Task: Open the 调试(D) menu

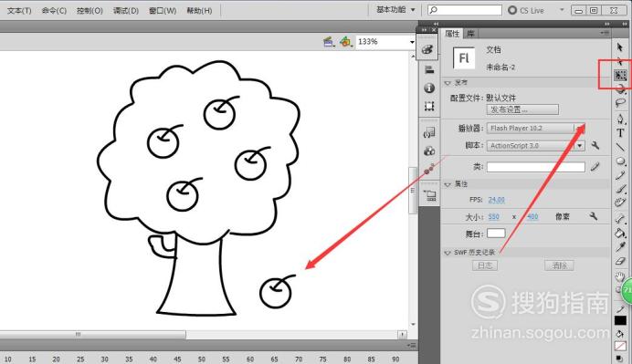Action: click(x=126, y=10)
